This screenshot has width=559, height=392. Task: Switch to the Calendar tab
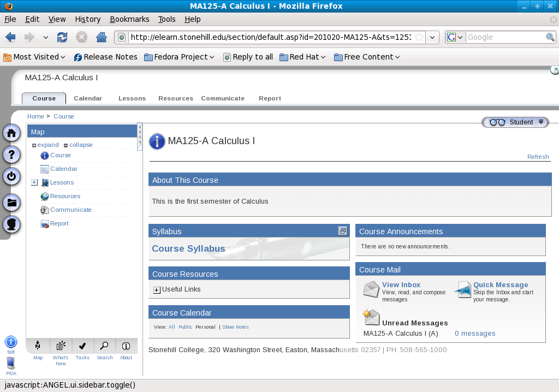(x=88, y=98)
